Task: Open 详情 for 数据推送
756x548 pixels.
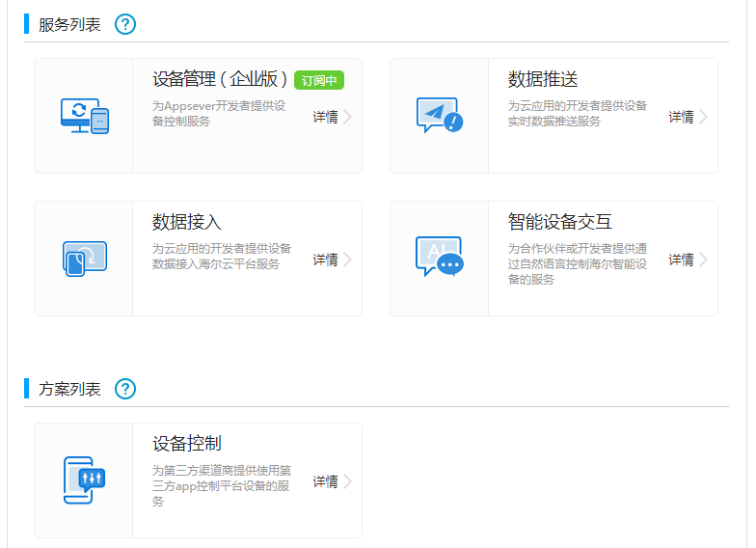Action: point(681,117)
